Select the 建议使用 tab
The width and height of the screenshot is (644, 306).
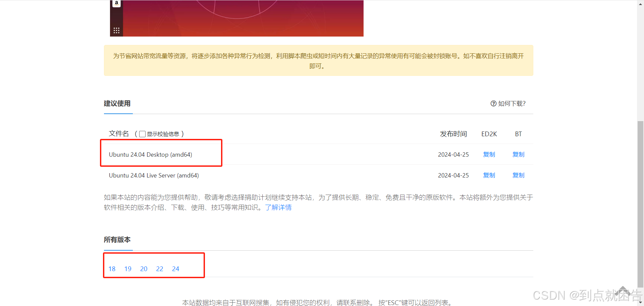coord(117,103)
